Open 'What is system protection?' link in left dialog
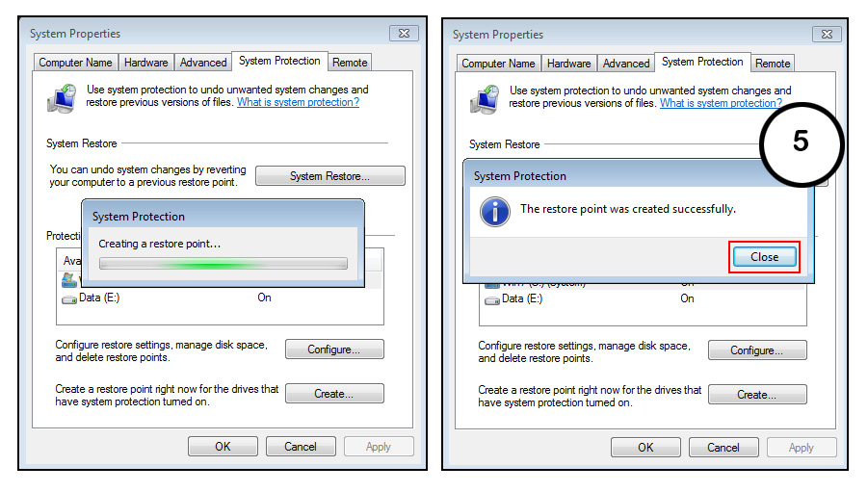Image resolution: width=868 pixels, height=492 pixels. [298, 102]
